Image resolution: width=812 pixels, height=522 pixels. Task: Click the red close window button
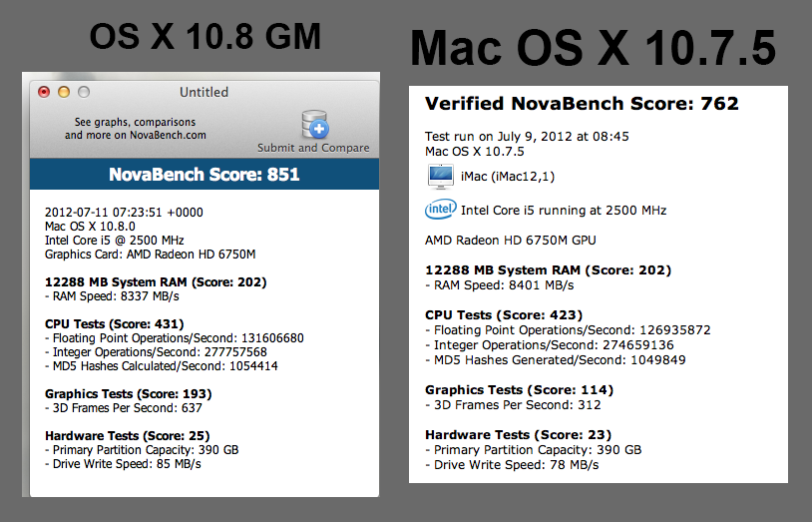click(x=44, y=92)
